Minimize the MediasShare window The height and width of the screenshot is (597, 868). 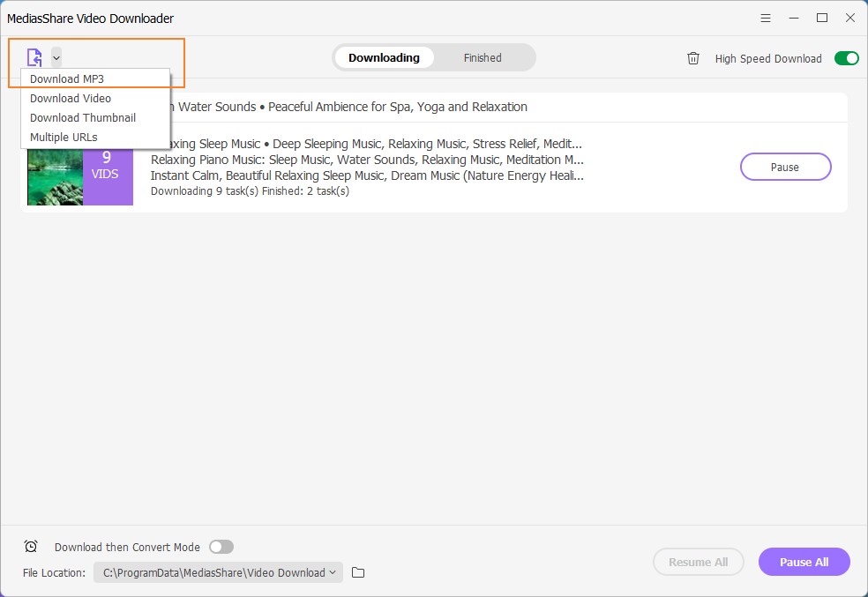click(793, 18)
